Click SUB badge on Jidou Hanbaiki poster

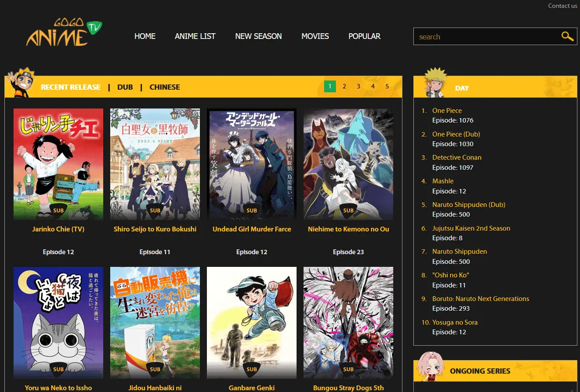pos(155,369)
